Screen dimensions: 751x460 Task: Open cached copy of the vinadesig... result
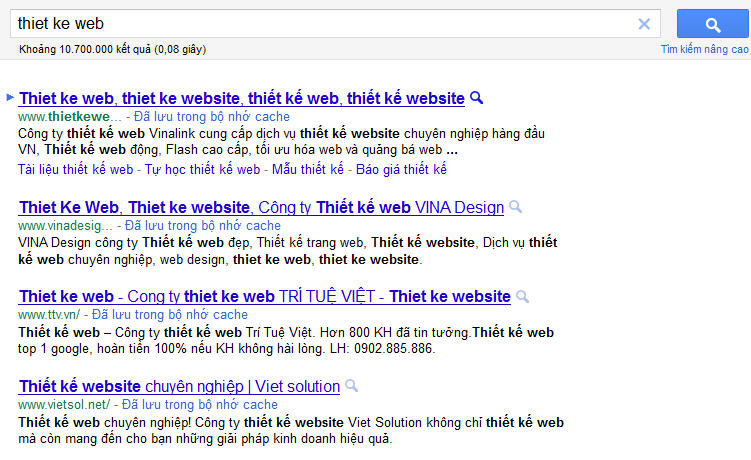coord(203,225)
